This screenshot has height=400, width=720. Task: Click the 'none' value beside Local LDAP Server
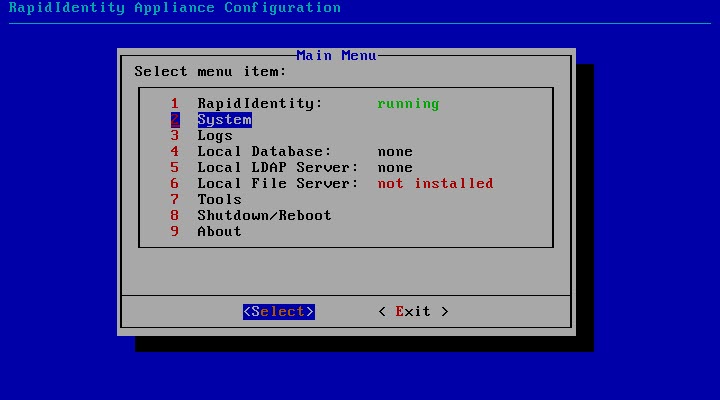[395, 168]
